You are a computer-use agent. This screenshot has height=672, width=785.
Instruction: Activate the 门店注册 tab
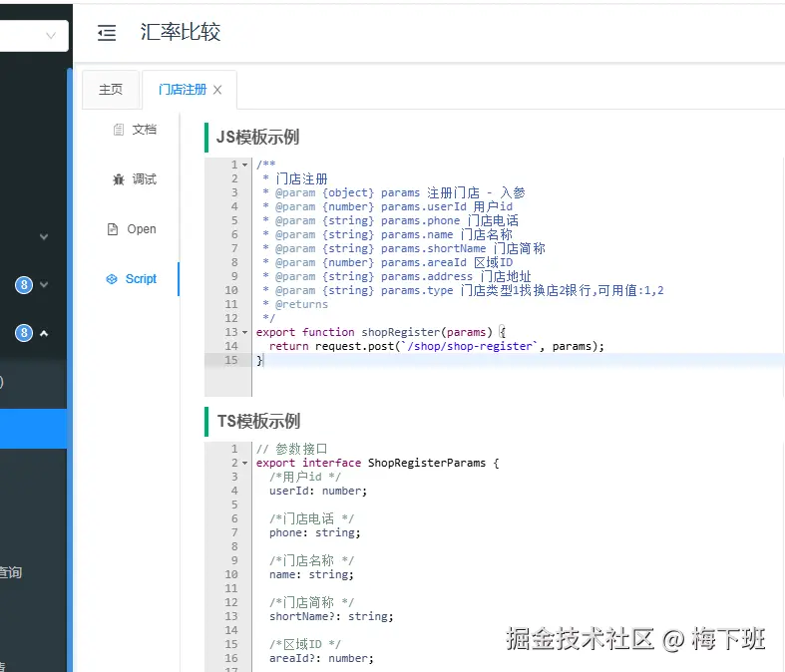[183, 90]
